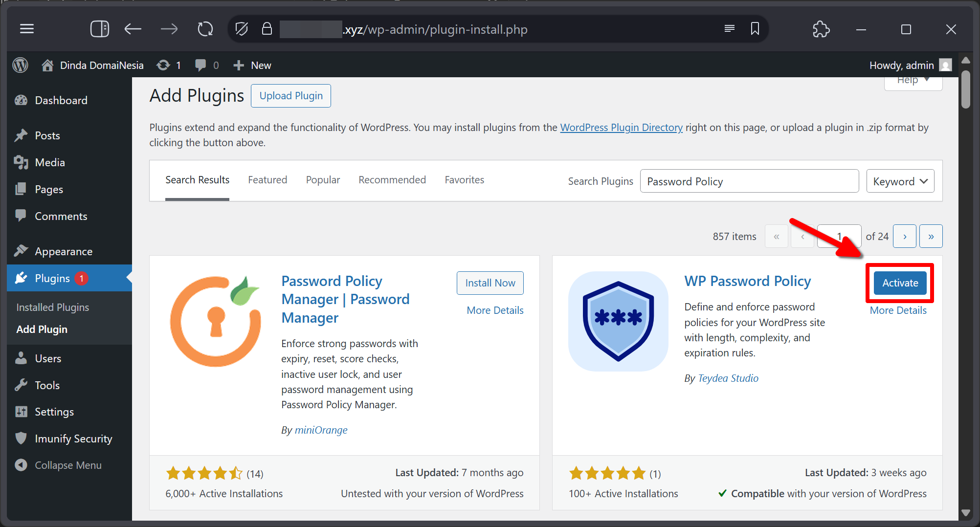
Task: Switch to the Popular tab
Action: click(323, 180)
